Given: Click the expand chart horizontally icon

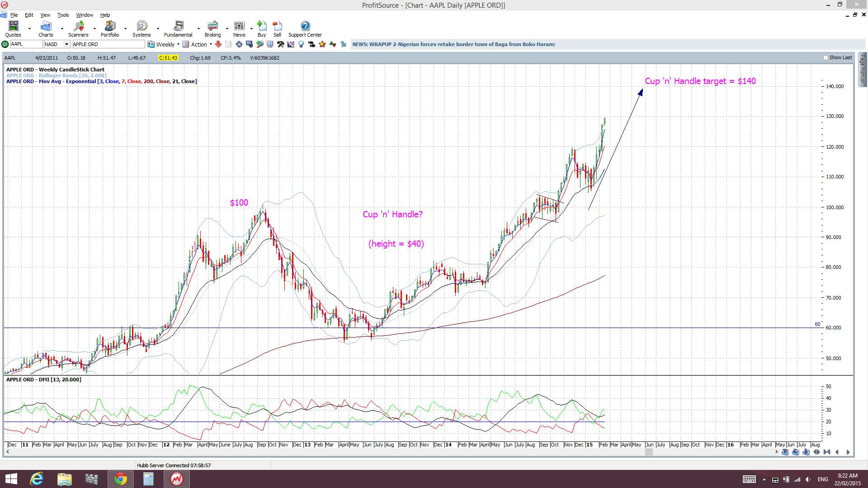Looking at the screenshot, I should [816, 452].
